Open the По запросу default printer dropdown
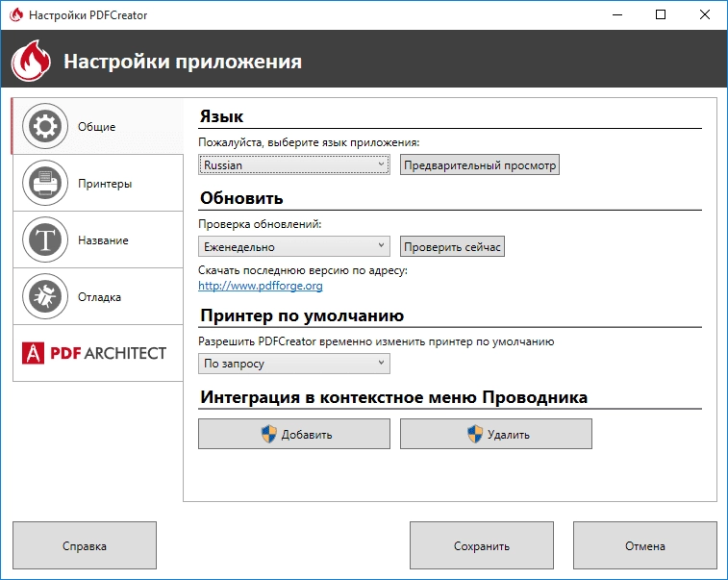The height and width of the screenshot is (580, 728). (294, 364)
